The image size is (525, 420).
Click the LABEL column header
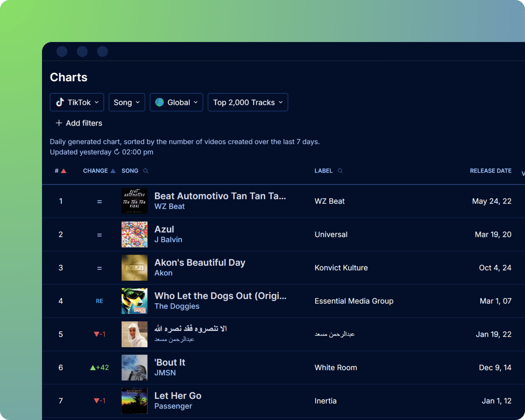323,171
